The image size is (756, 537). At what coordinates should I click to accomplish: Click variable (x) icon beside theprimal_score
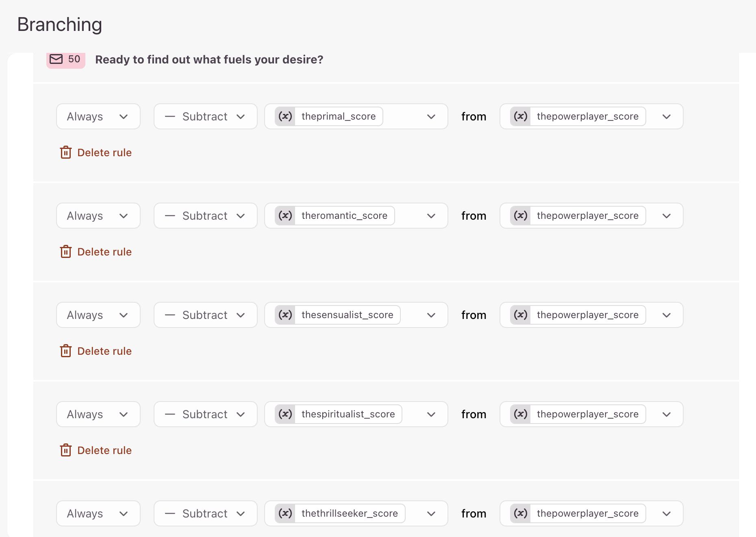click(285, 116)
